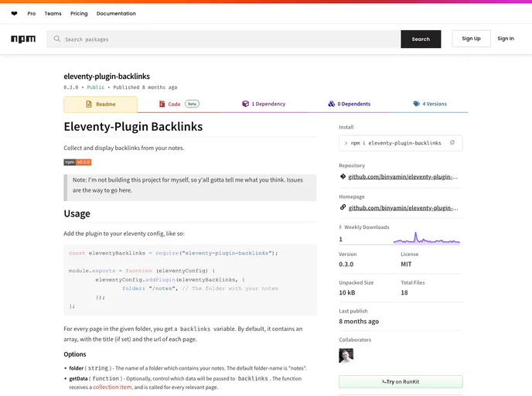Open Documentation from top navigation
The image size is (532, 396).
click(116, 14)
